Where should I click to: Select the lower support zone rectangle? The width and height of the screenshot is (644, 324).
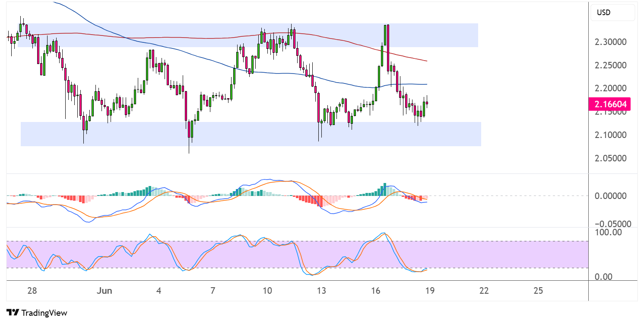pos(251,134)
